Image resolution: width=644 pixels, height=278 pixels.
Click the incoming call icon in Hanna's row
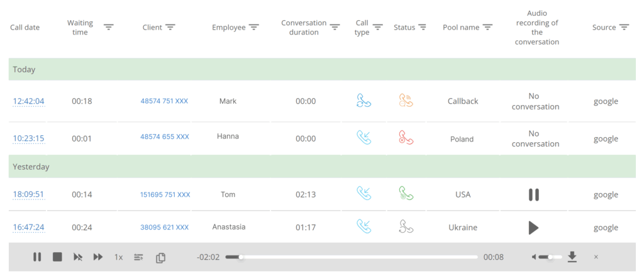(364, 137)
